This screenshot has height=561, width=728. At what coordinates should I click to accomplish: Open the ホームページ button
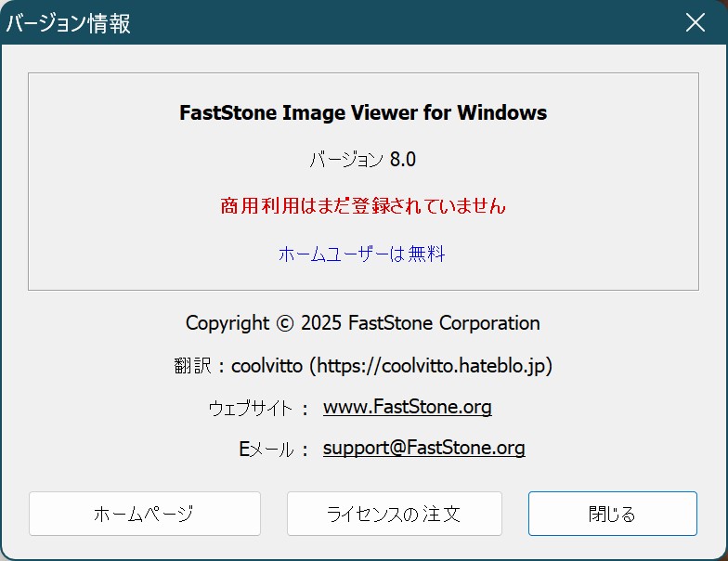point(145,514)
